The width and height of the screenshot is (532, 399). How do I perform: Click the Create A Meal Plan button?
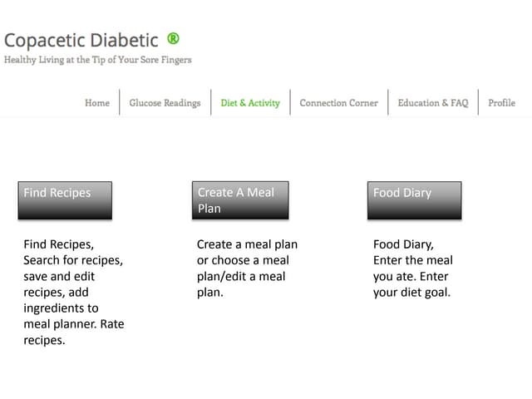[240, 200]
